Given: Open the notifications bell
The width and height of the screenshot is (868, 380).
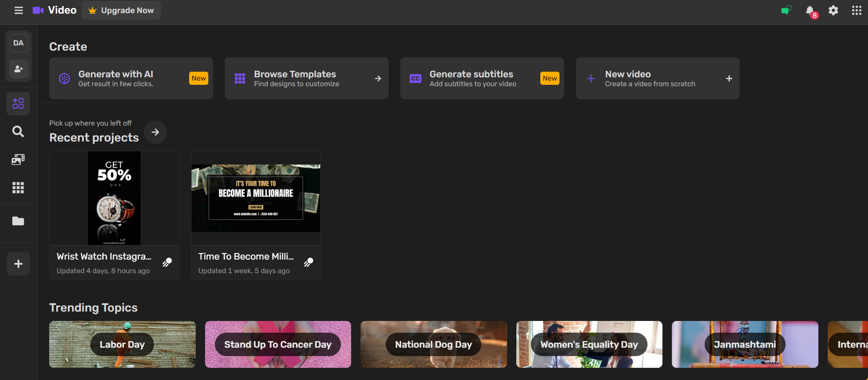Looking at the screenshot, I should pyautogui.click(x=809, y=11).
